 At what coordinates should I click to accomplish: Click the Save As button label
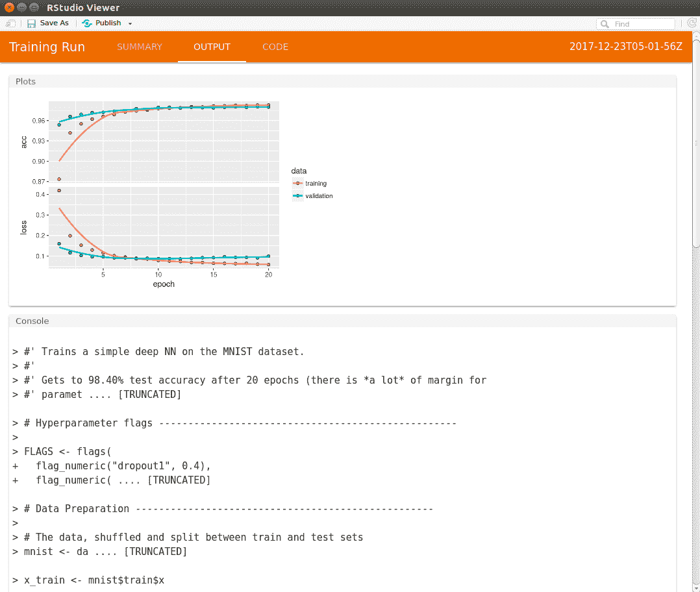click(x=54, y=23)
